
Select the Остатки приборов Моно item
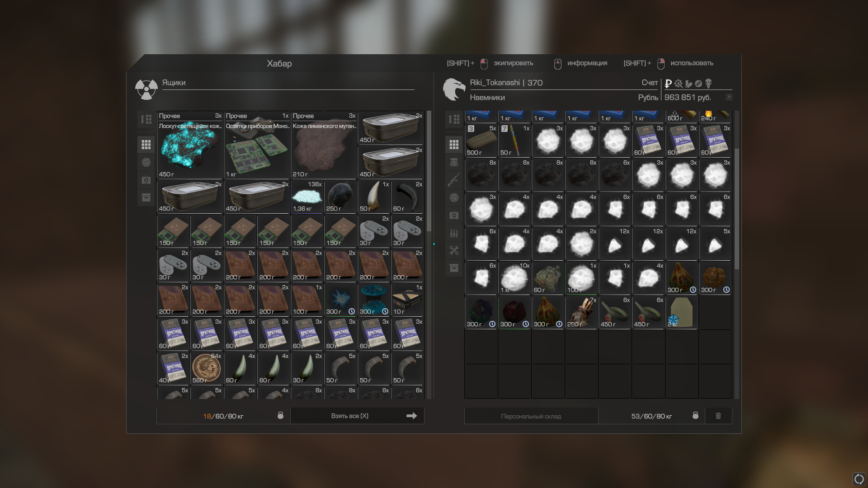(x=257, y=145)
